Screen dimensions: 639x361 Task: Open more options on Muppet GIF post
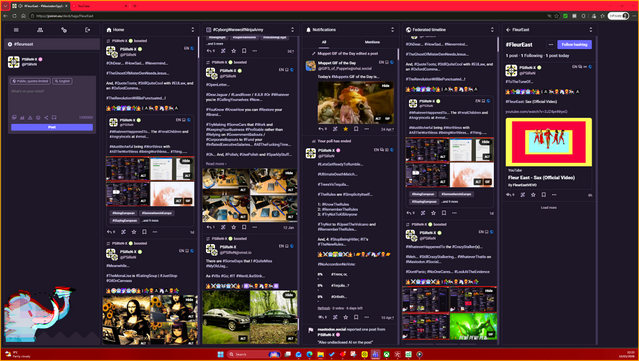pos(366,129)
